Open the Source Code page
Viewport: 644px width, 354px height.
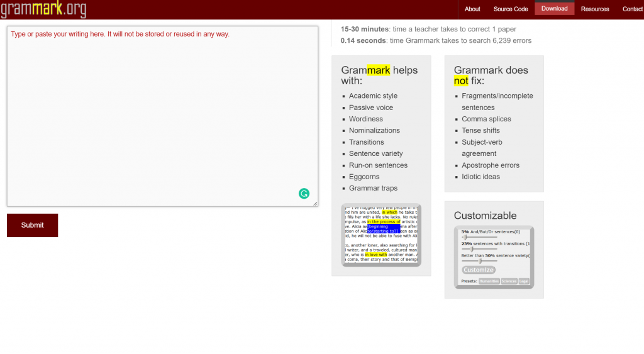pyautogui.click(x=511, y=9)
